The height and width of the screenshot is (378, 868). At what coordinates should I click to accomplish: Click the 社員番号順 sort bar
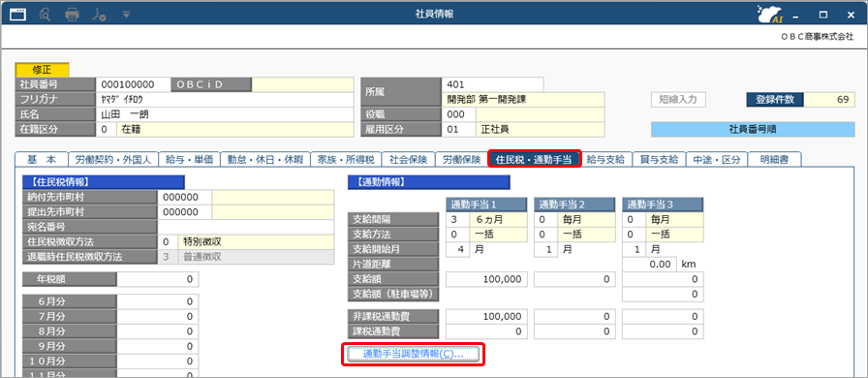tap(753, 130)
